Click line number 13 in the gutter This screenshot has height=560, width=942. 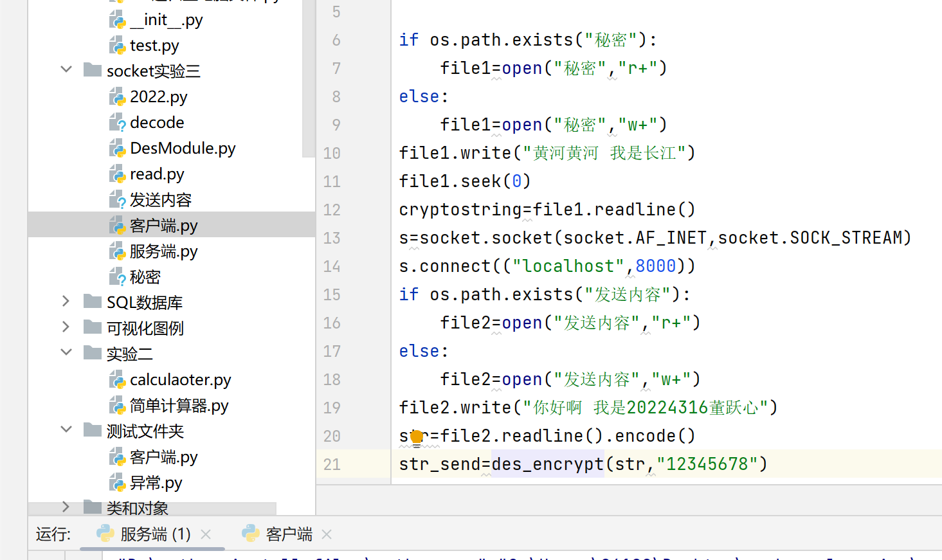[x=332, y=239]
